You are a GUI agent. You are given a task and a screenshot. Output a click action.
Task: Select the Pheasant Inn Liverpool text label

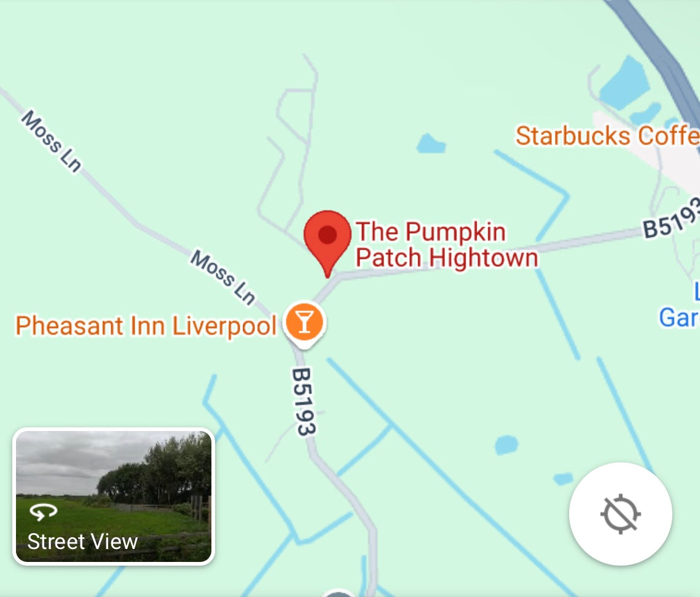146,325
